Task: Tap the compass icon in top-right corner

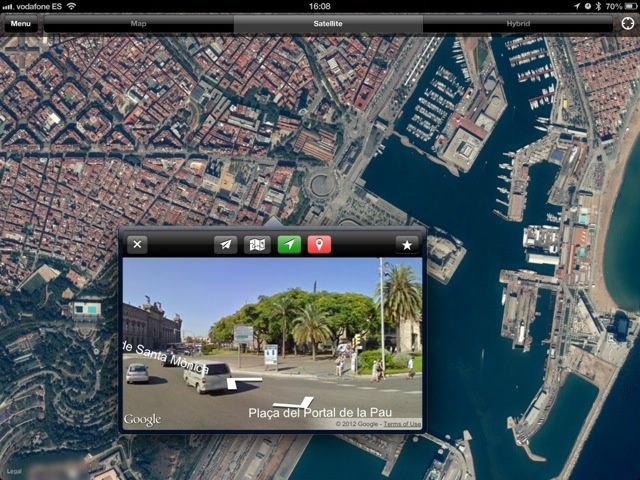Action: tap(627, 23)
